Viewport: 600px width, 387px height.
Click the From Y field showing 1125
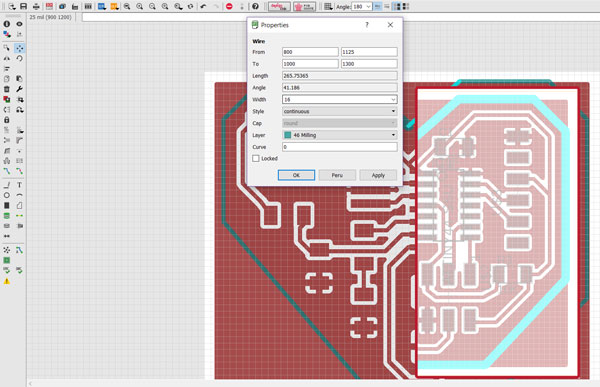point(369,52)
